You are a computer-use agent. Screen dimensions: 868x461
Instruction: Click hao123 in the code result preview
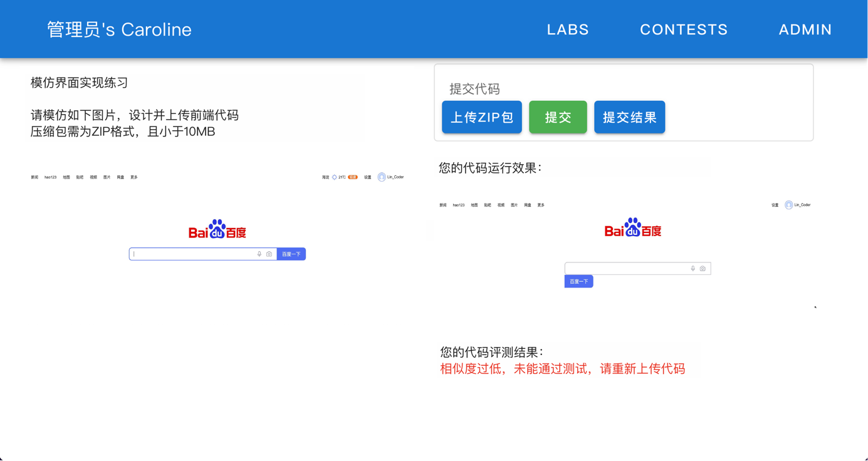[459, 205]
